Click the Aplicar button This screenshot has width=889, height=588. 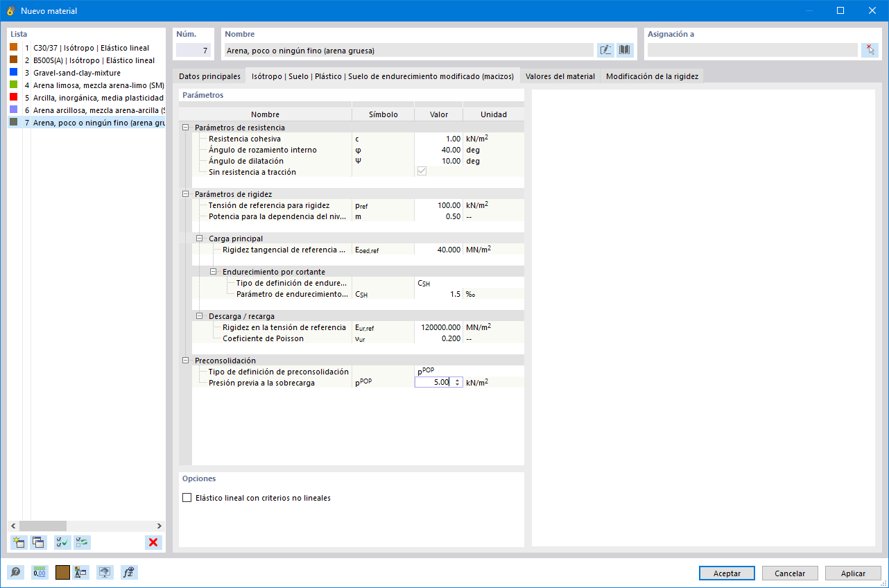coord(853,573)
